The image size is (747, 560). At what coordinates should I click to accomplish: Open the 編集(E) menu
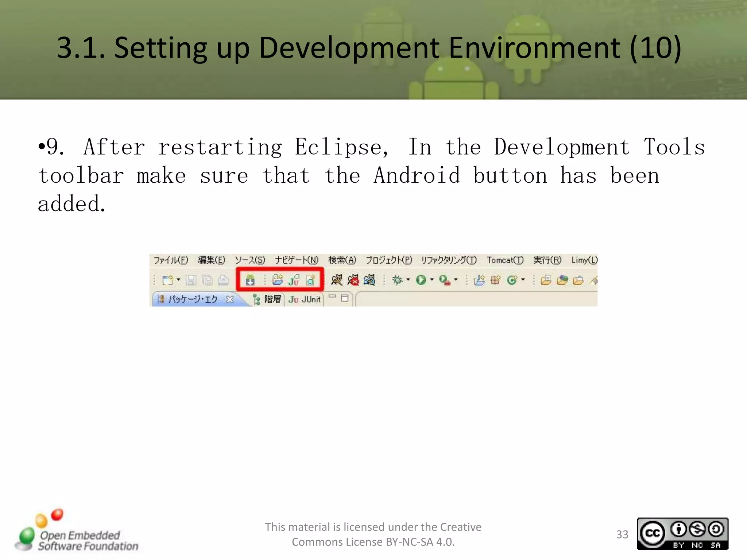[212, 260]
